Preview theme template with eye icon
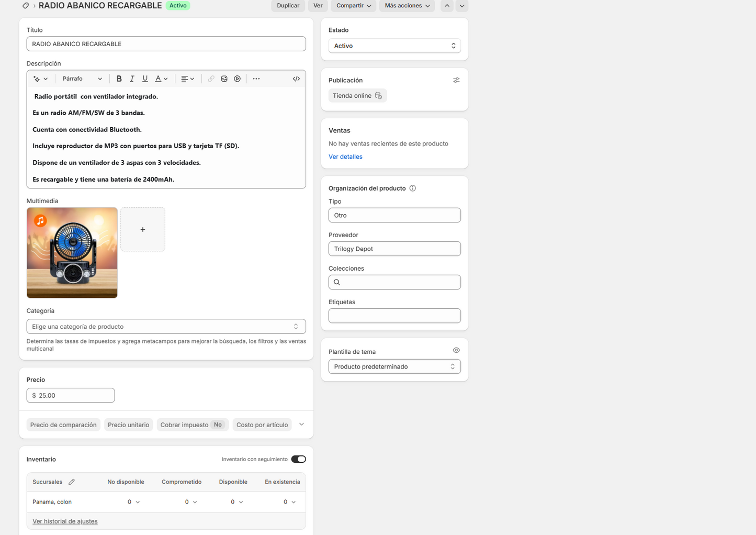Screen dimensions: 756x535 (x=456, y=350)
